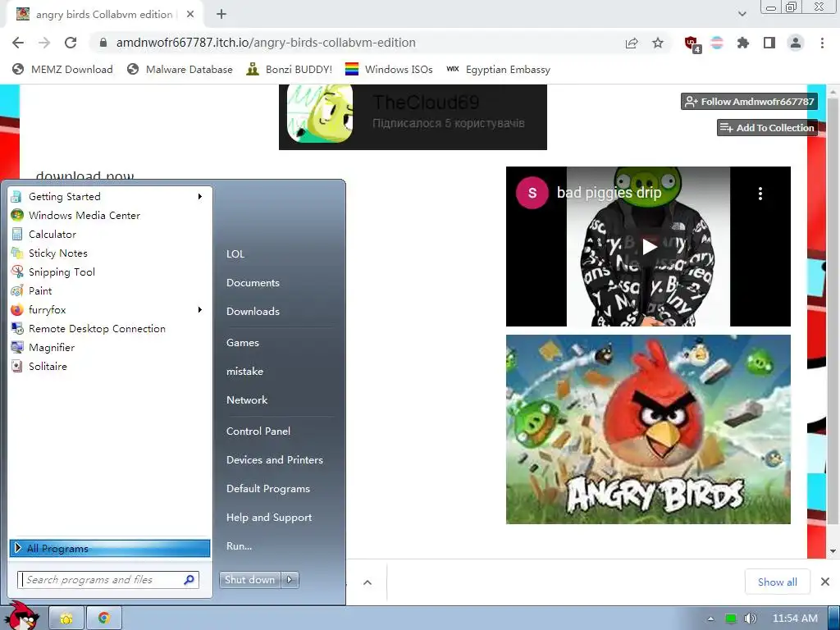Open Getting Started from Start menu
This screenshot has width=840, height=630.
coord(110,197)
